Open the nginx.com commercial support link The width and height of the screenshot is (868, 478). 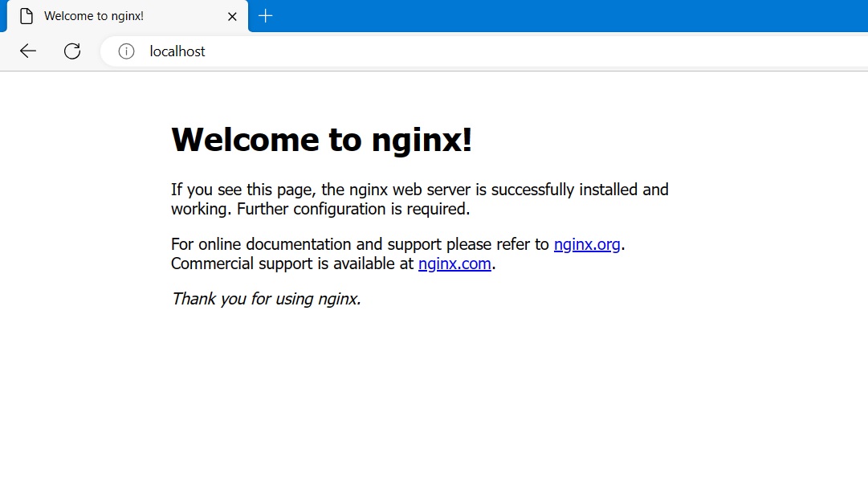(x=454, y=263)
